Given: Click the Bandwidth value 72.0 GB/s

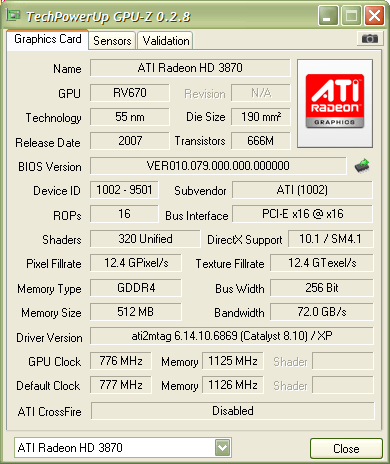Looking at the screenshot, I should [322, 312].
